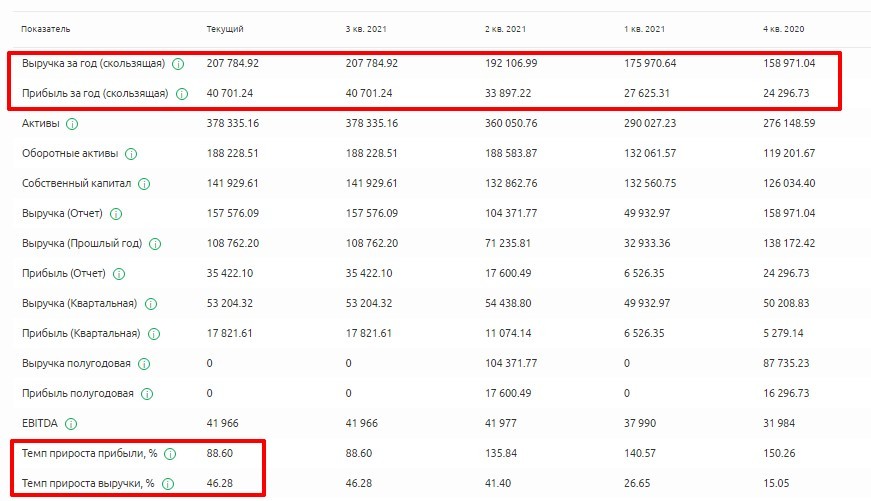The height and width of the screenshot is (501, 871).
Task: Open the info tooltip icon for Активы
Action: [x=72, y=124]
